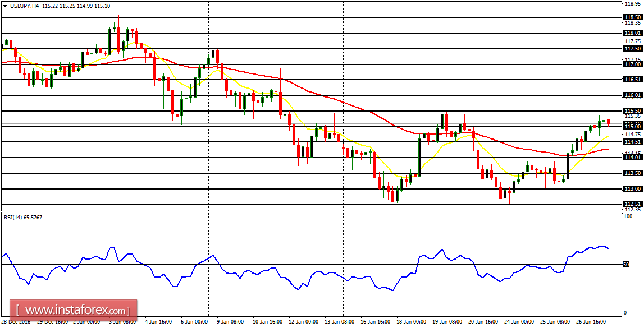
Task: Click the RSI scale value 0
Action: [x=626, y=313]
